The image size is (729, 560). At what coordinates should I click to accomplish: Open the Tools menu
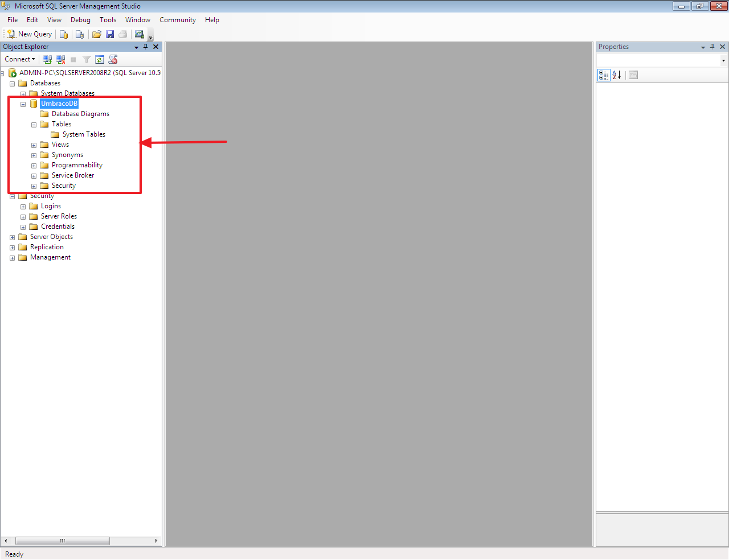point(108,20)
